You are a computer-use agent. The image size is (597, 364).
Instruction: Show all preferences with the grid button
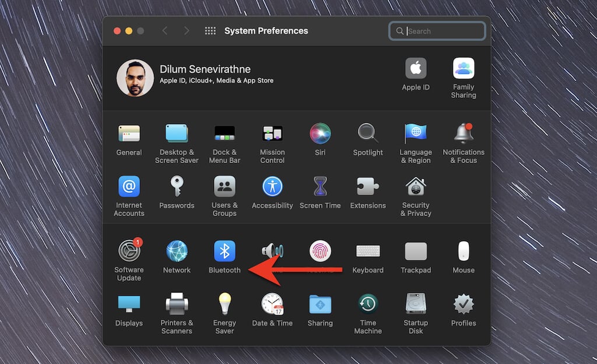tap(210, 31)
